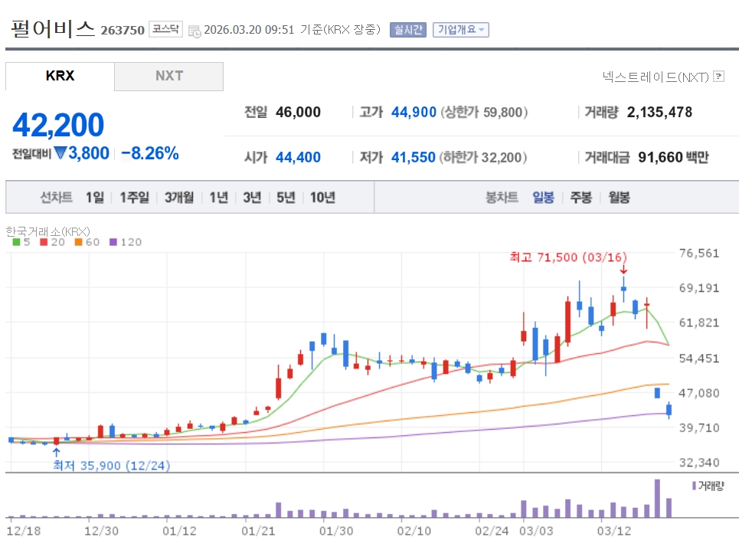
Task: Click the purple 거래량 legend icon
Action: 694,486
